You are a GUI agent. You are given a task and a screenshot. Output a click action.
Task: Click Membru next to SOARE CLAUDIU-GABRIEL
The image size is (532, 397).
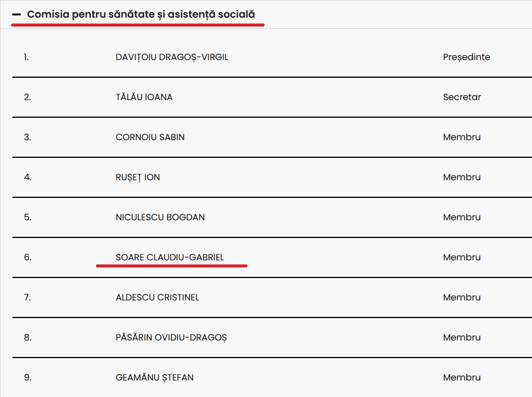[x=461, y=257]
